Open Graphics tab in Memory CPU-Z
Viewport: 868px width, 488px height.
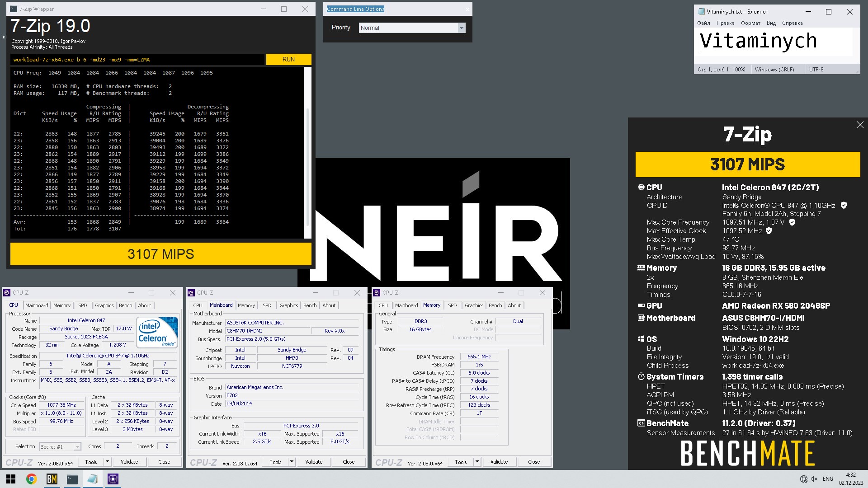tap(474, 305)
